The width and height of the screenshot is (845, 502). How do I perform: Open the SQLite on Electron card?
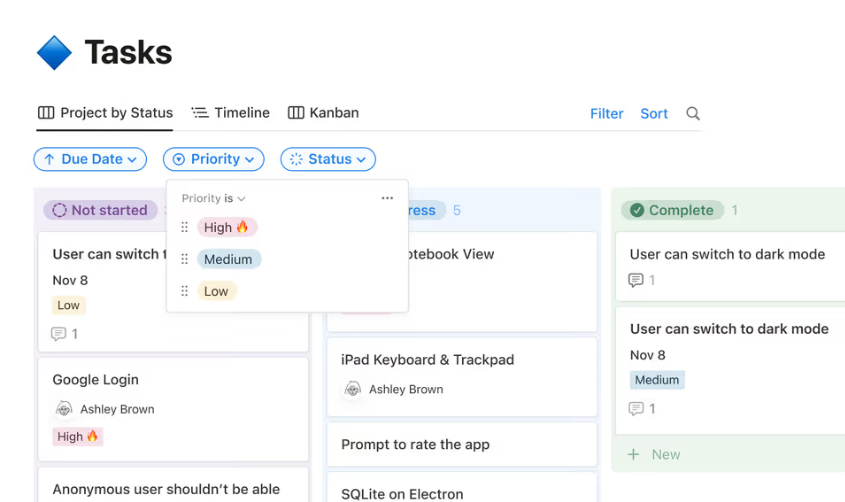pos(462,487)
